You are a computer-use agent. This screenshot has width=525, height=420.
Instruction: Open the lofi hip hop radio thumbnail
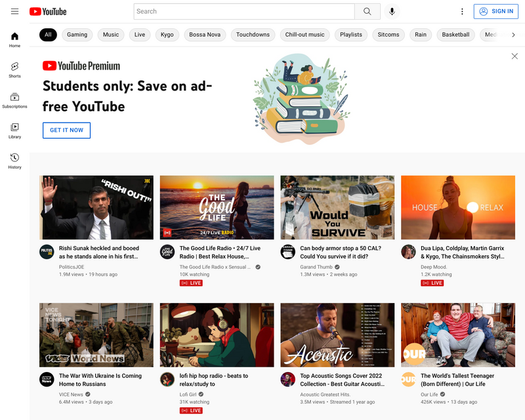[217, 335]
